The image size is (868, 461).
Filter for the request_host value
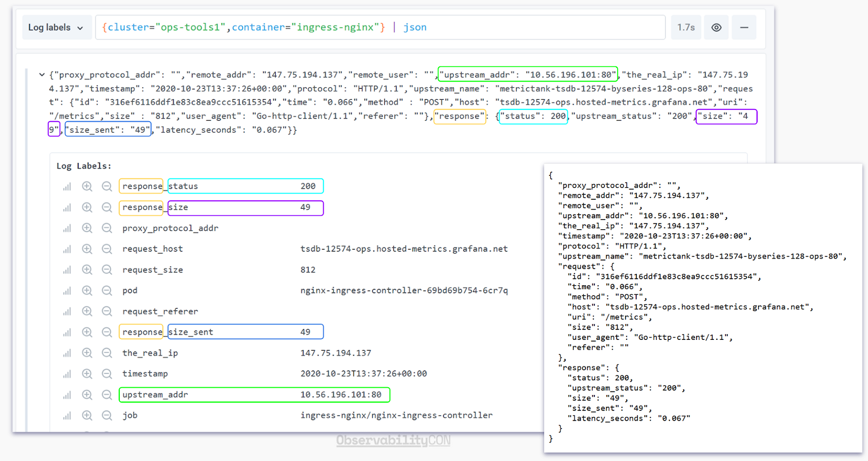tap(87, 249)
